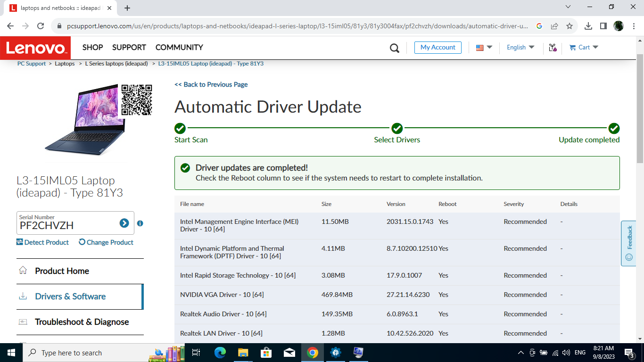Screen dimensions: 644x362
Task: Open the Chrome profile avatar
Action: pos(619,26)
